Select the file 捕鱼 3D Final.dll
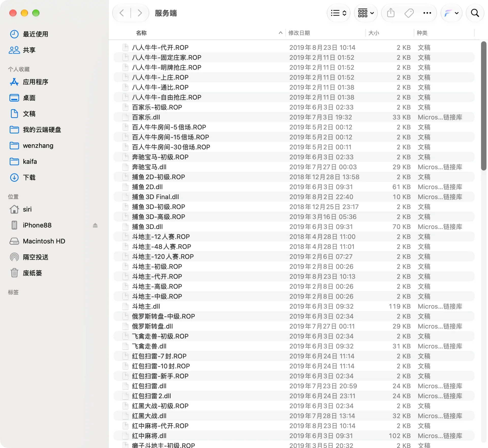488x448 pixels. coord(294,197)
